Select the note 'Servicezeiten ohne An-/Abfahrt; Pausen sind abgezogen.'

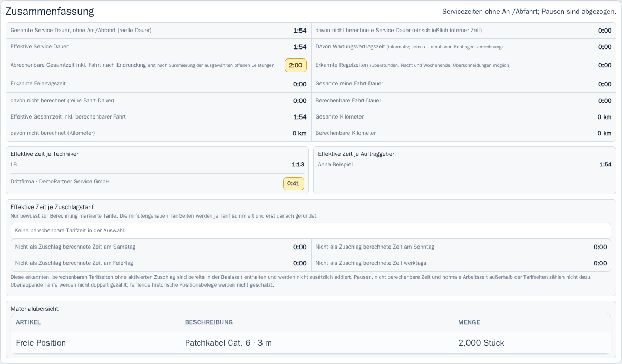pyautogui.click(x=529, y=12)
